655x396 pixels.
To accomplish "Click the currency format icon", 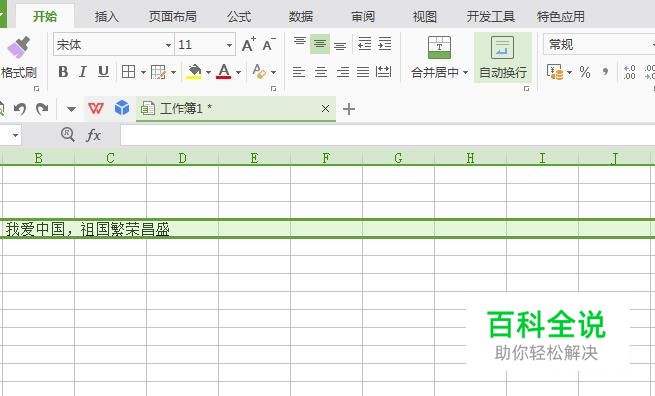I will point(555,72).
